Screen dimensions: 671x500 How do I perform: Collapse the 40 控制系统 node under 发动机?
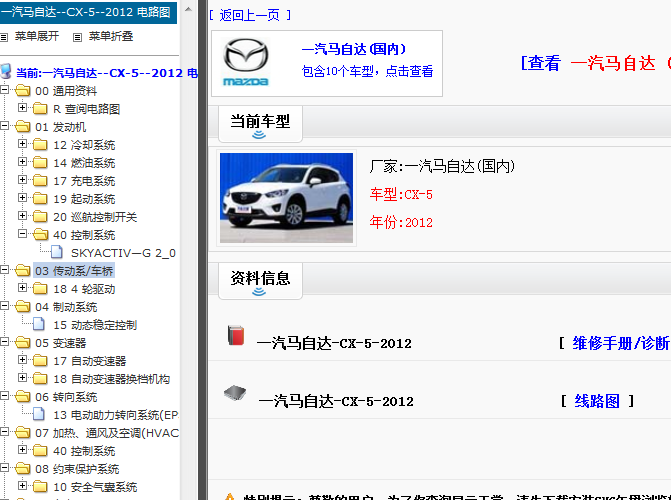tap(22, 233)
